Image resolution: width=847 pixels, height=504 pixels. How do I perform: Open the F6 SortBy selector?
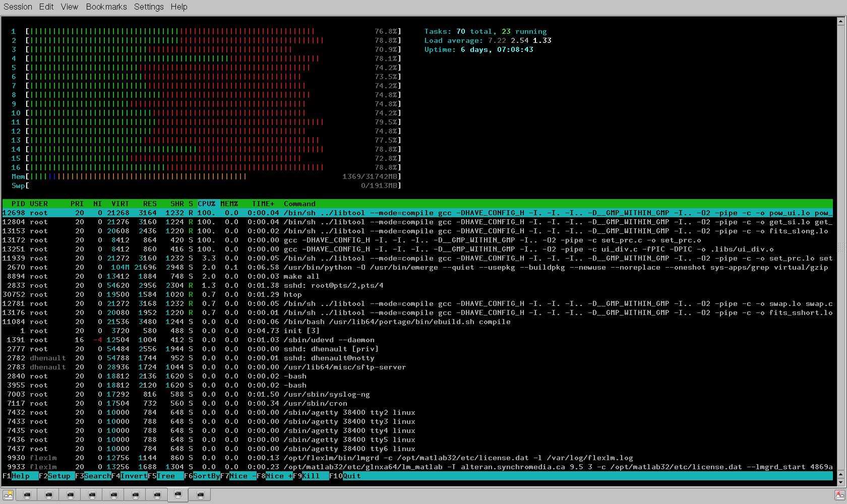pyautogui.click(x=206, y=476)
